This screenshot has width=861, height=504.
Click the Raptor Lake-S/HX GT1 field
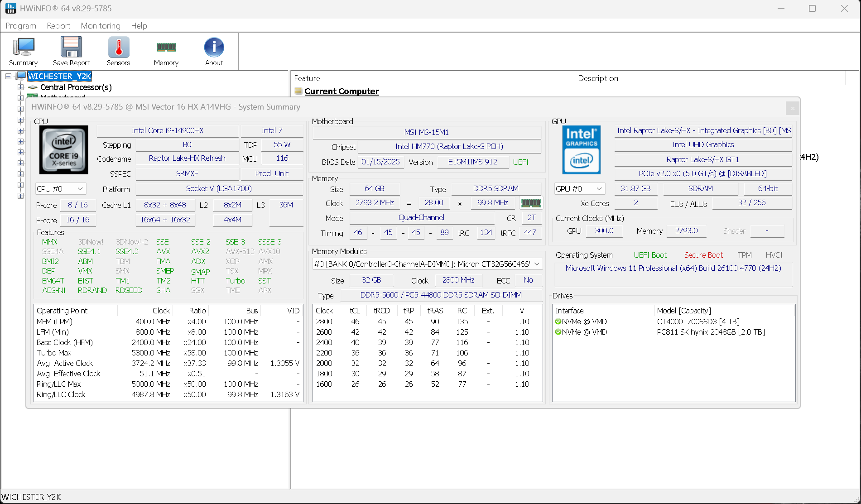703,159
